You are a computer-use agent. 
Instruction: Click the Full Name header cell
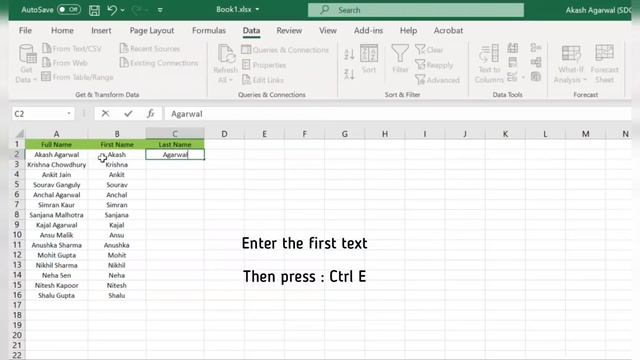pyautogui.click(x=56, y=144)
